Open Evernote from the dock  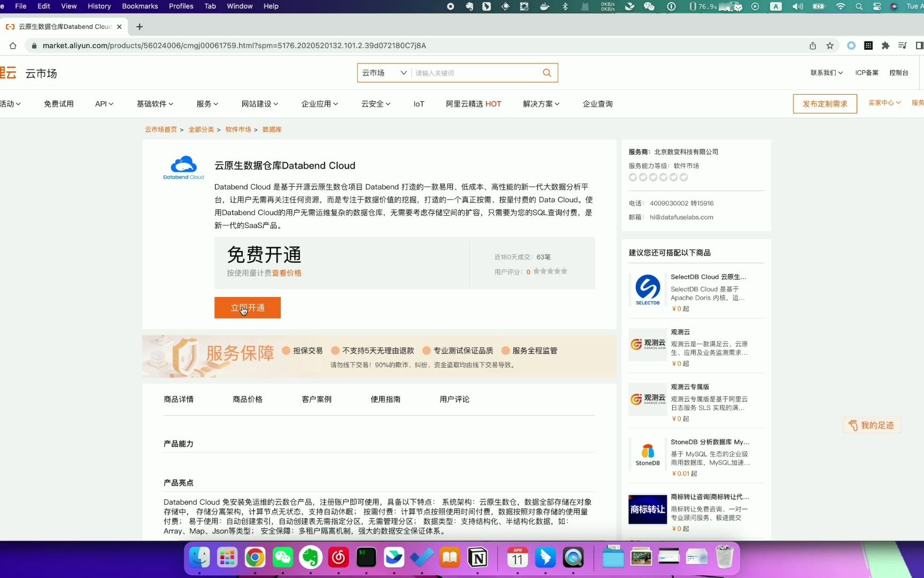pyautogui.click(x=311, y=558)
